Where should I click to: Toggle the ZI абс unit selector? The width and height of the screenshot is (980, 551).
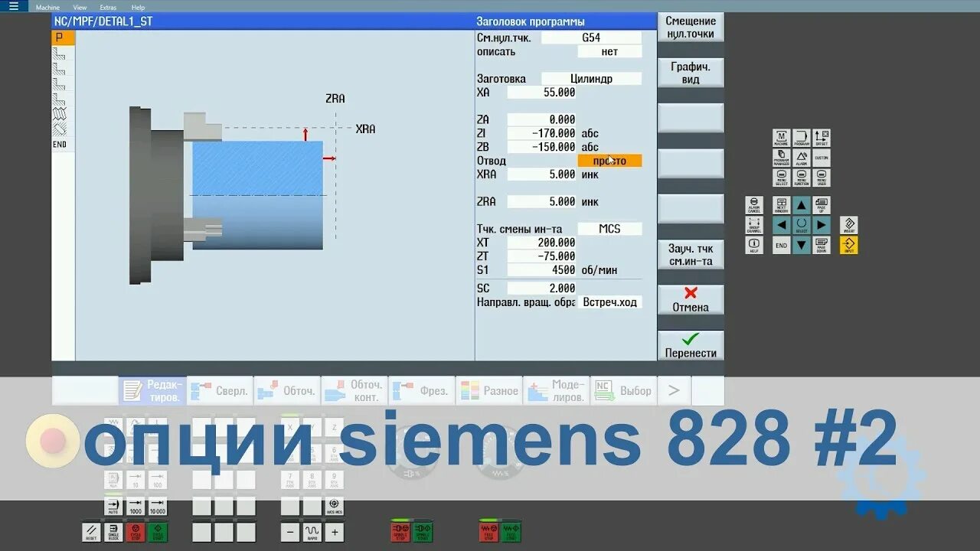(590, 133)
